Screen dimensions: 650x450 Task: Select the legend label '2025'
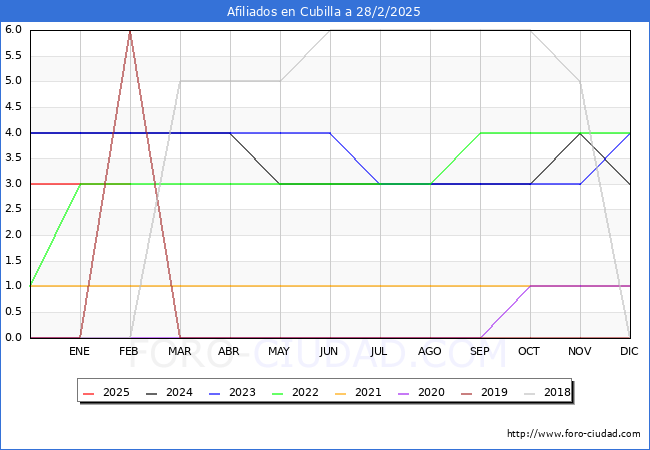(x=116, y=392)
